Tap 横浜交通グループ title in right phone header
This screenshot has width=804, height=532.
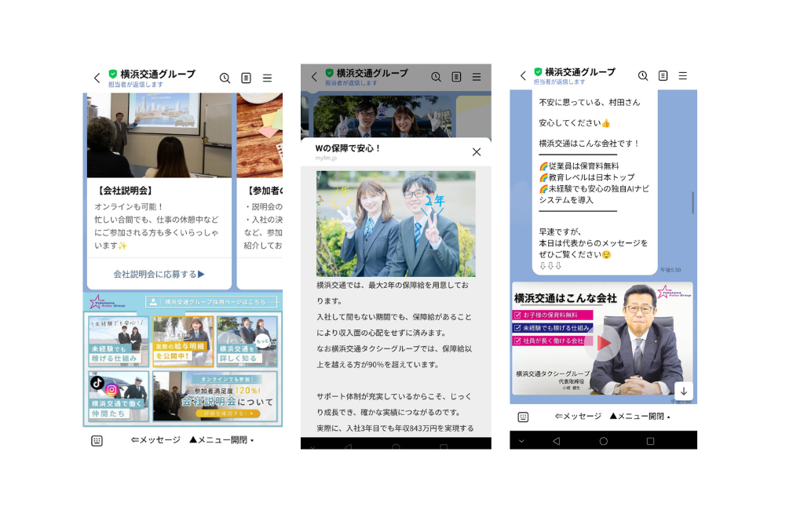tap(580, 71)
